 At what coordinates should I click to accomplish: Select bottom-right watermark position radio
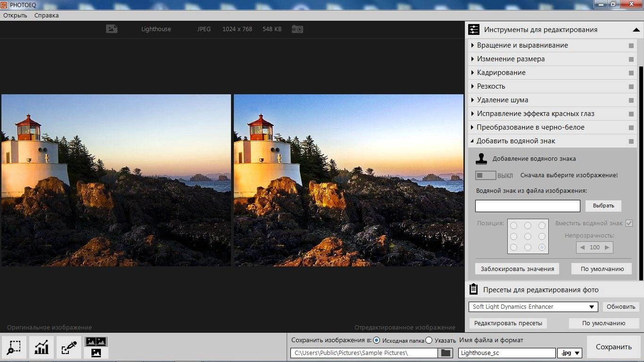[542, 247]
